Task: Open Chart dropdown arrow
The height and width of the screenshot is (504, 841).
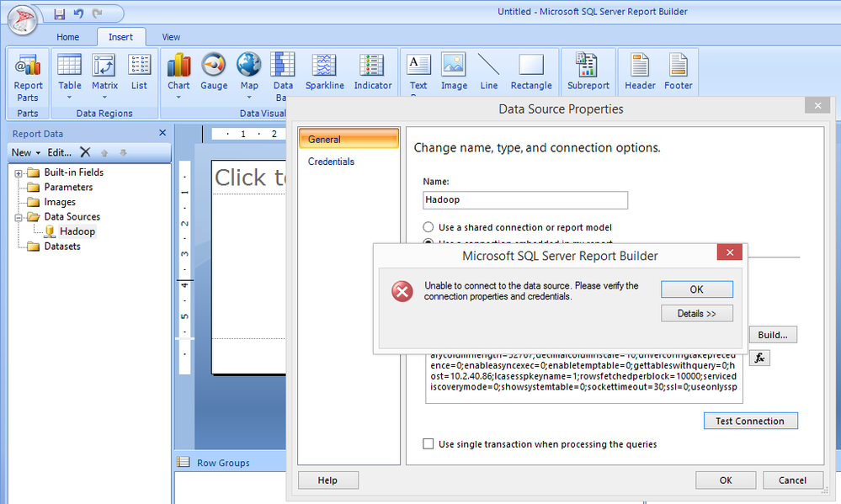Action: [x=178, y=98]
